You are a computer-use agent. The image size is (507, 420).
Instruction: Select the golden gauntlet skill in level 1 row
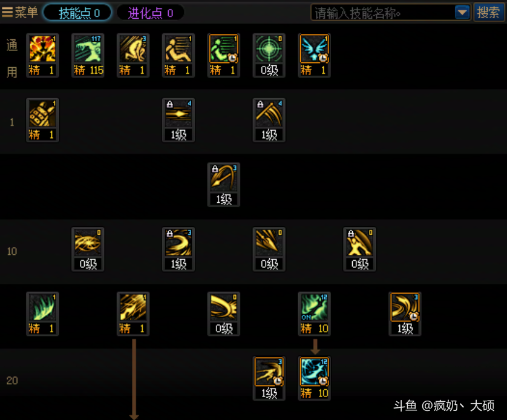coord(42,120)
